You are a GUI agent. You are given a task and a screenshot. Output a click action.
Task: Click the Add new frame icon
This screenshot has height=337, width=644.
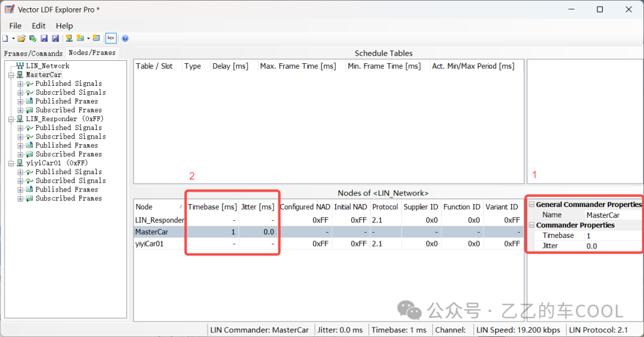(80, 38)
